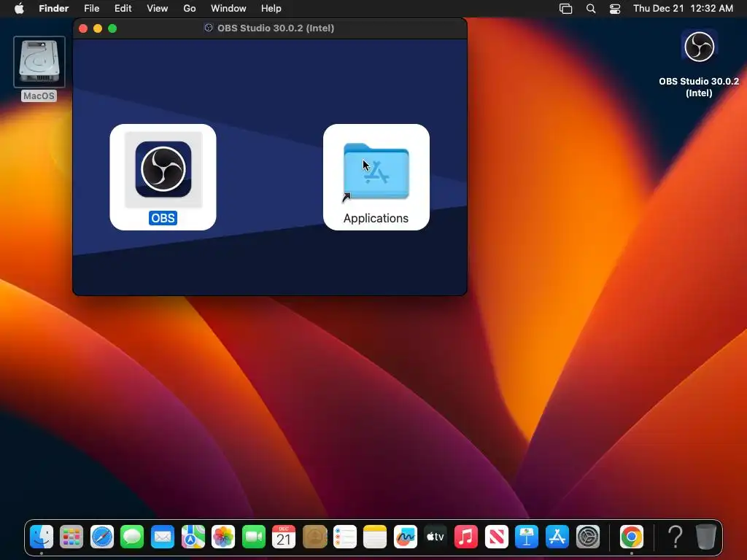Open the View menu

coord(158,9)
